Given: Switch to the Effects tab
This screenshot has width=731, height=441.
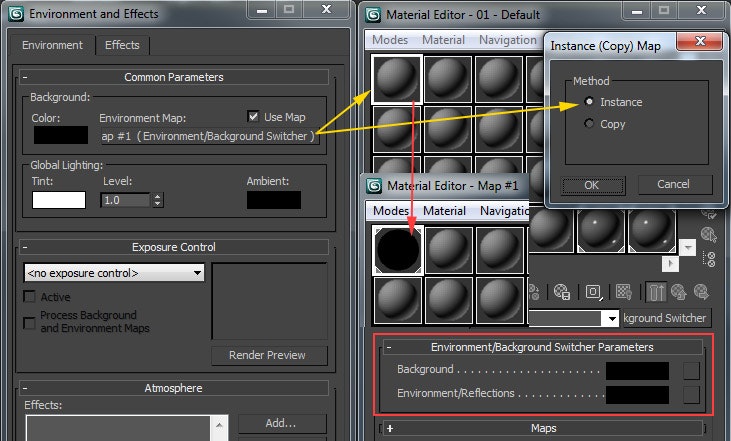Looking at the screenshot, I should (122, 45).
